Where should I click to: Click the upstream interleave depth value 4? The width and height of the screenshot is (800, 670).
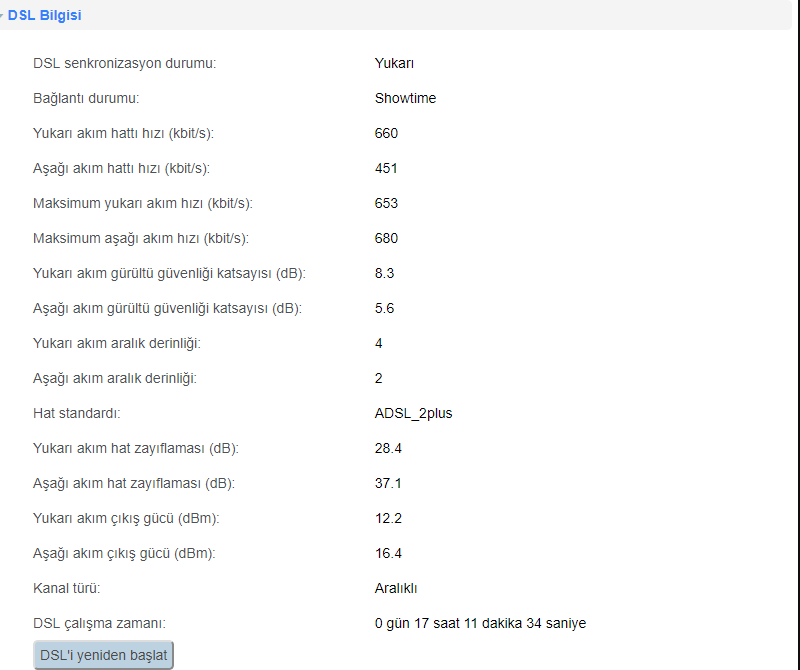[379, 343]
